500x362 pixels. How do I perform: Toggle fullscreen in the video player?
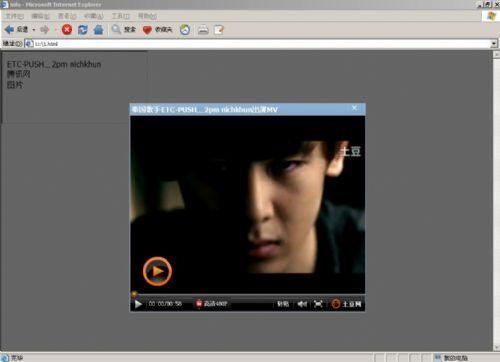[x=318, y=304]
